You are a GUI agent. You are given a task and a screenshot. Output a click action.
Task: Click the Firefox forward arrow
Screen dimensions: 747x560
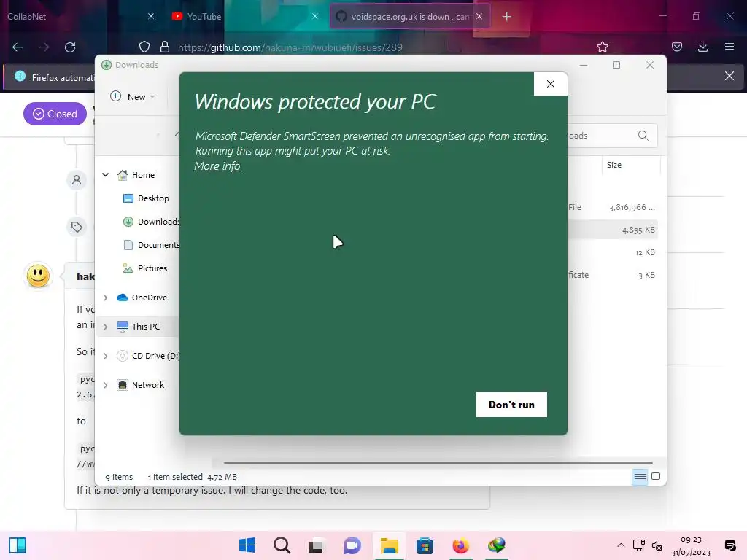(44, 47)
